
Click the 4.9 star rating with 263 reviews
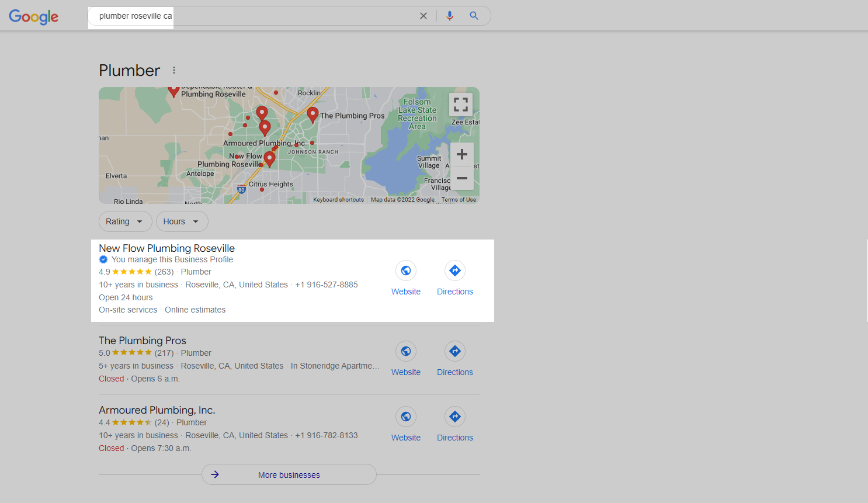[x=136, y=272]
